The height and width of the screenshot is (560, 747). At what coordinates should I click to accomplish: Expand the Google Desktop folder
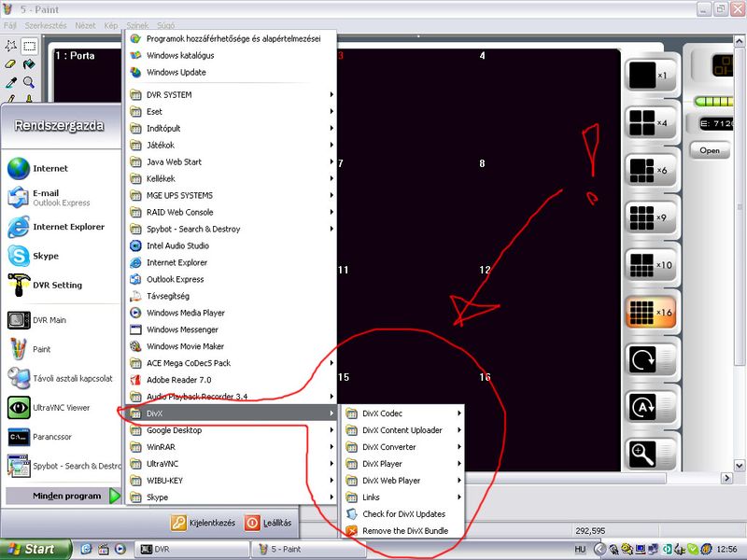pos(232,430)
